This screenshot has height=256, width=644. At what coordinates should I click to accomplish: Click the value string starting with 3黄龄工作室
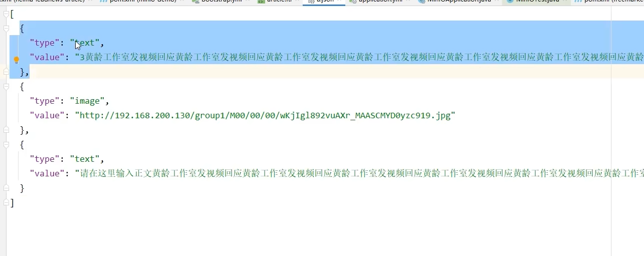359,57
